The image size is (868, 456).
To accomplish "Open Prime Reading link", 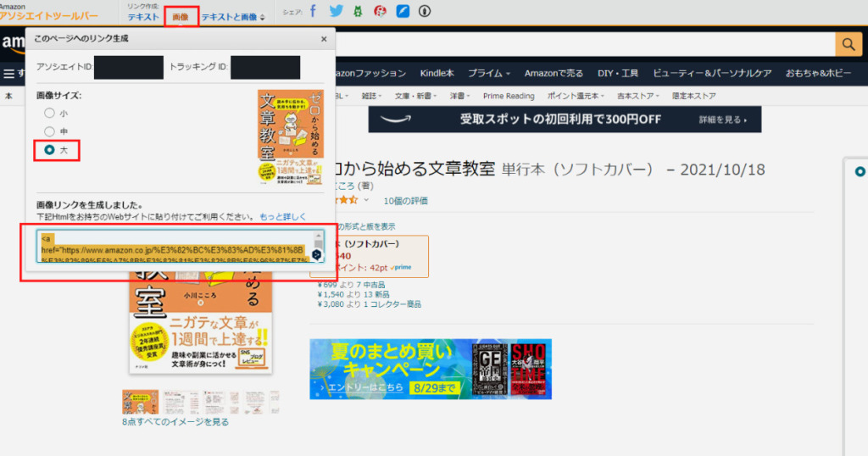I will click(509, 96).
